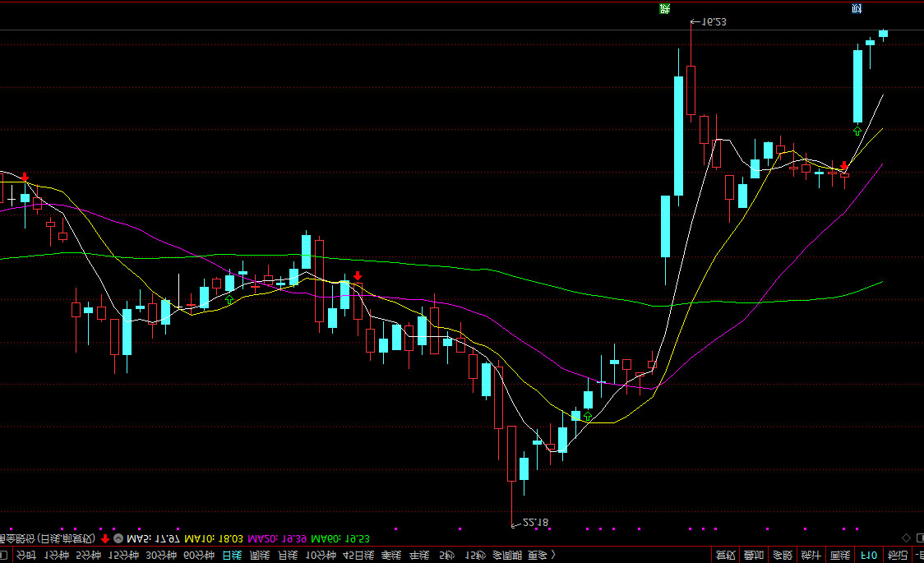Switch to the 1分钟 period tab

pos(58,556)
